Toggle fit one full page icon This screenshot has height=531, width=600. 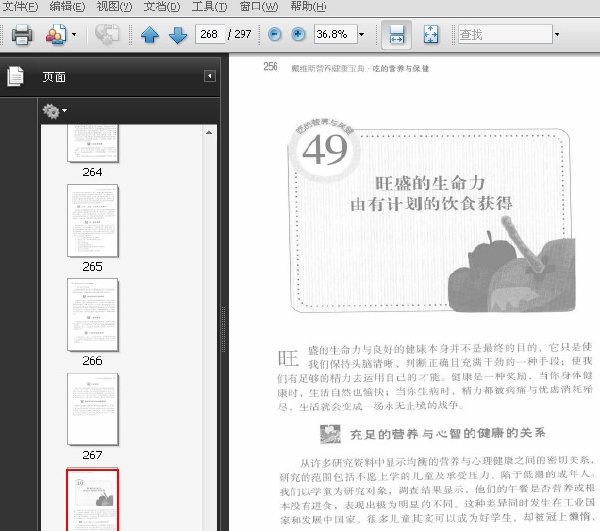(431, 35)
